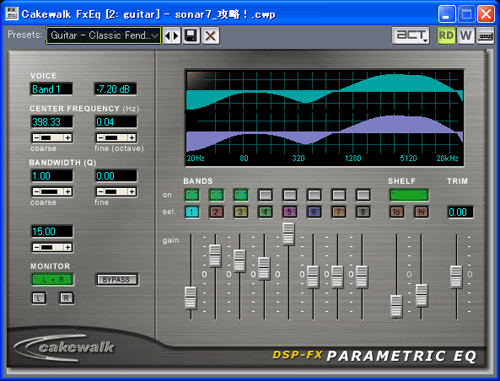Turn off band 1 on button
500x381 pixels.
[x=192, y=195]
